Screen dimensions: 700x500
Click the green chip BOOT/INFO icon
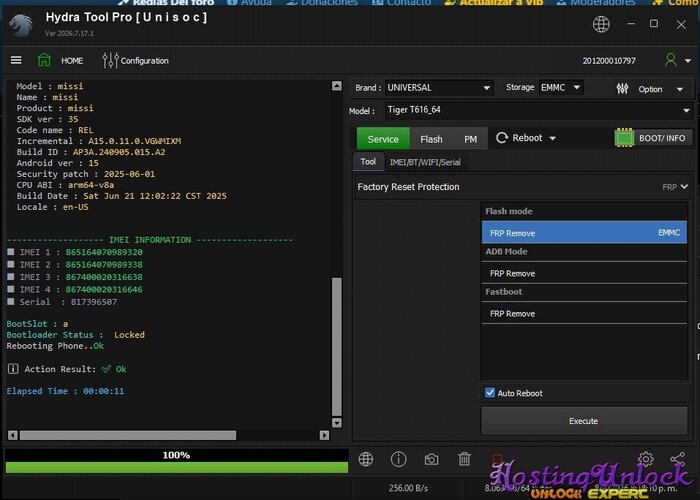pyautogui.click(x=624, y=138)
